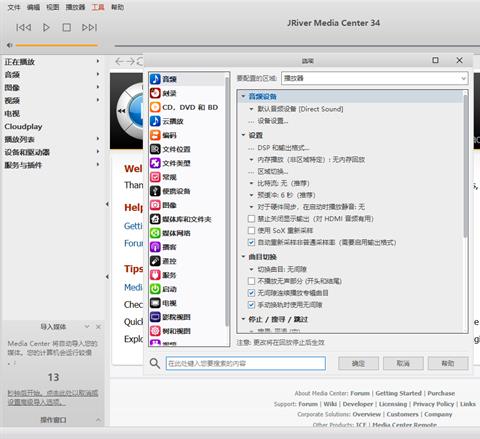Open the 工具 Tools menu
This screenshot has width=480, height=439.
98,7
